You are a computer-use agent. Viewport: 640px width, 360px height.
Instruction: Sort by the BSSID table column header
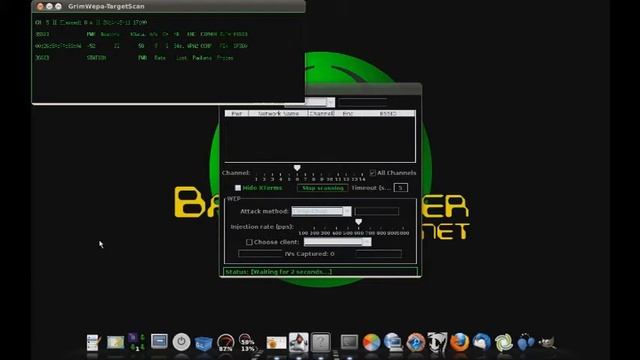(x=388, y=113)
